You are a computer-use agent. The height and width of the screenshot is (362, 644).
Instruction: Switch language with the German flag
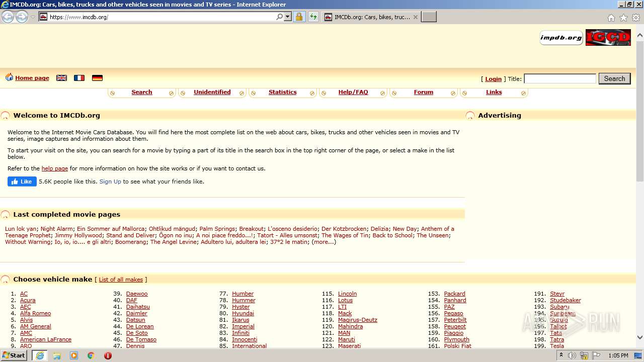[97, 78]
